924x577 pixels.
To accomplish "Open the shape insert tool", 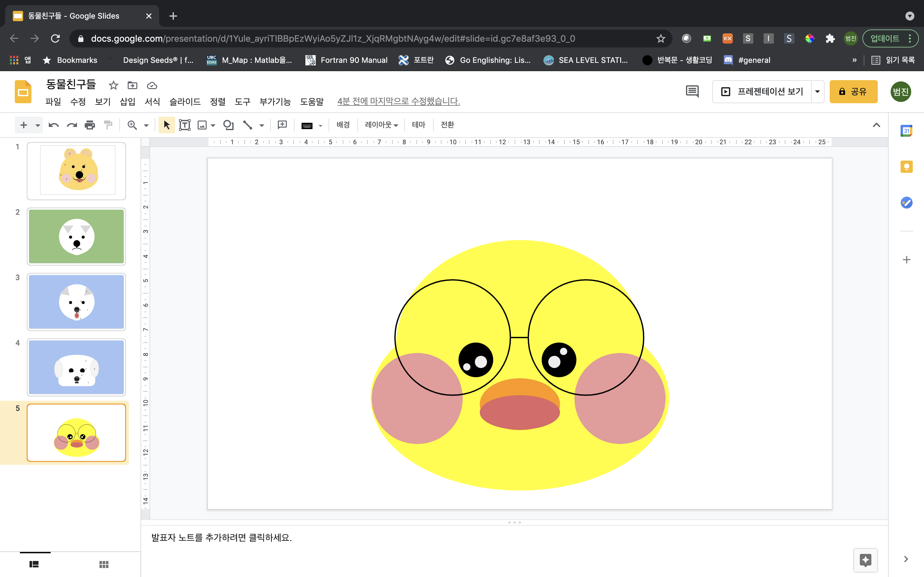I will (228, 125).
